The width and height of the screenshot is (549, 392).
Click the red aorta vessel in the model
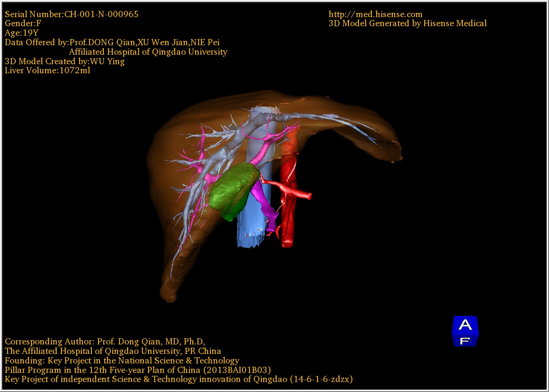click(x=288, y=210)
